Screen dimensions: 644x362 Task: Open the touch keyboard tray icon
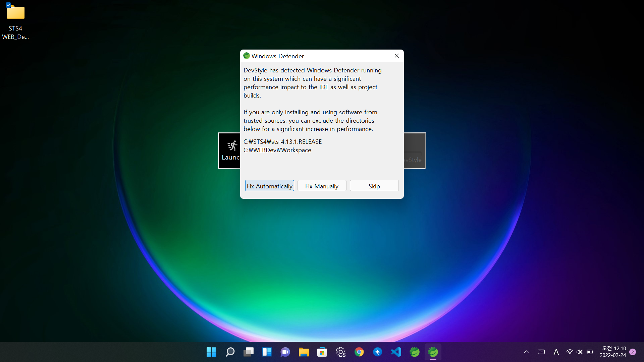pos(541,352)
